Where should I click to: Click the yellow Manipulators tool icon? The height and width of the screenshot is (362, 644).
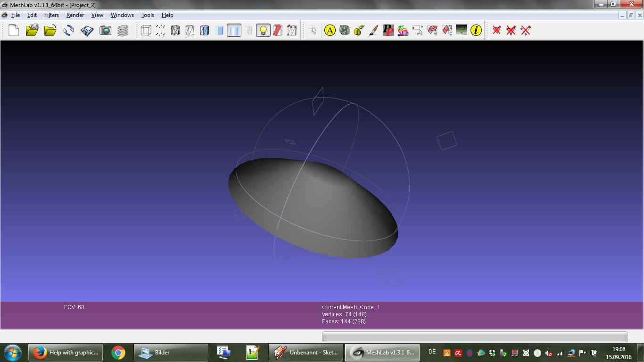359,31
